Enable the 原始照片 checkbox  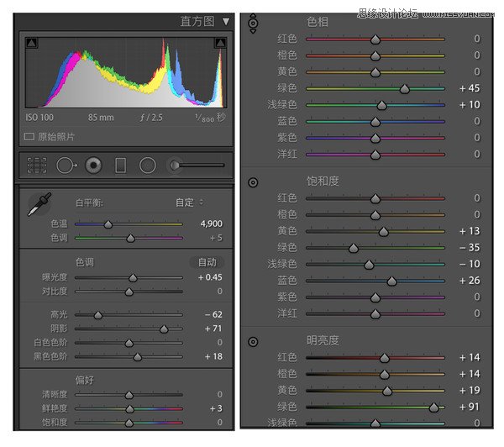coord(29,137)
